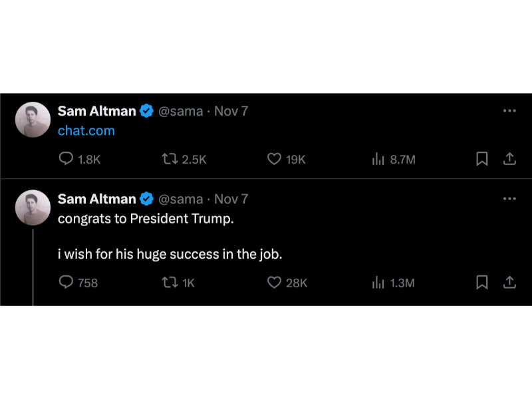The height and width of the screenshot is (399, 532).
Task: Open the profile picture on the chat.com tweet
Action: tap(33, 120)
